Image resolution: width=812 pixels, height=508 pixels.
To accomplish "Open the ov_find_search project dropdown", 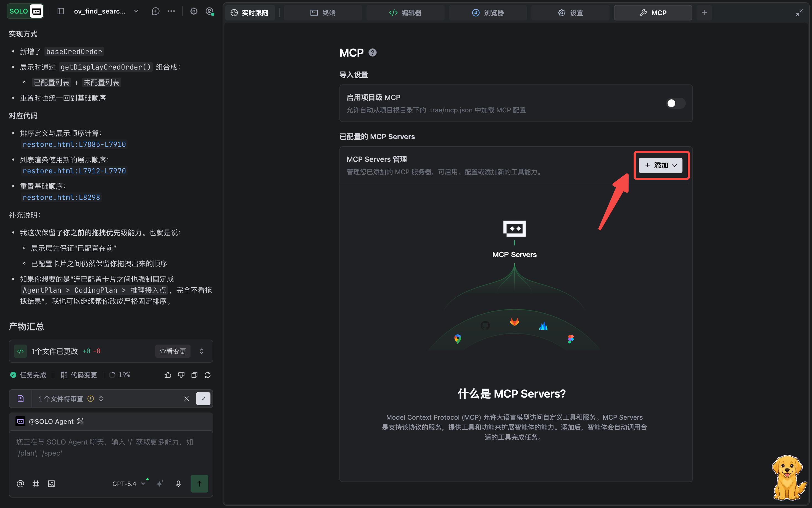I will tap(106, 11).
